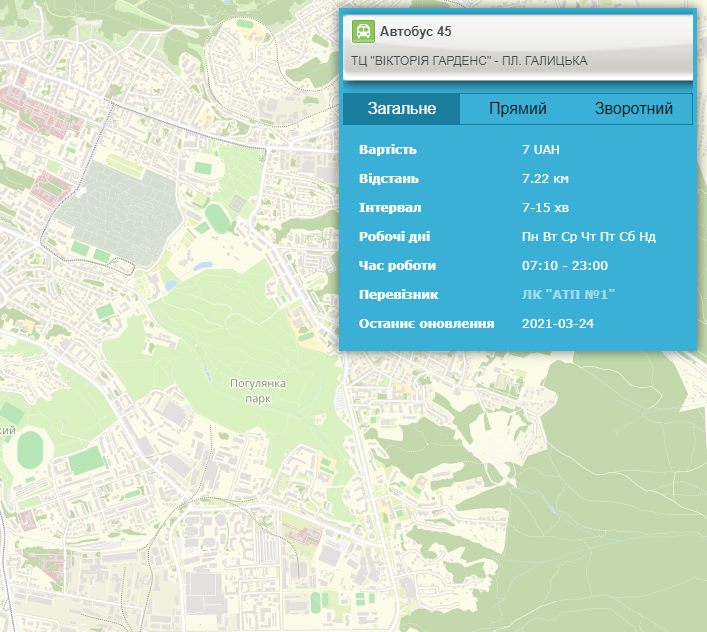The height and width of the screenshot is (632, 707).
Task: Select the 7 UAH fare value
Action: coord(541,150)
